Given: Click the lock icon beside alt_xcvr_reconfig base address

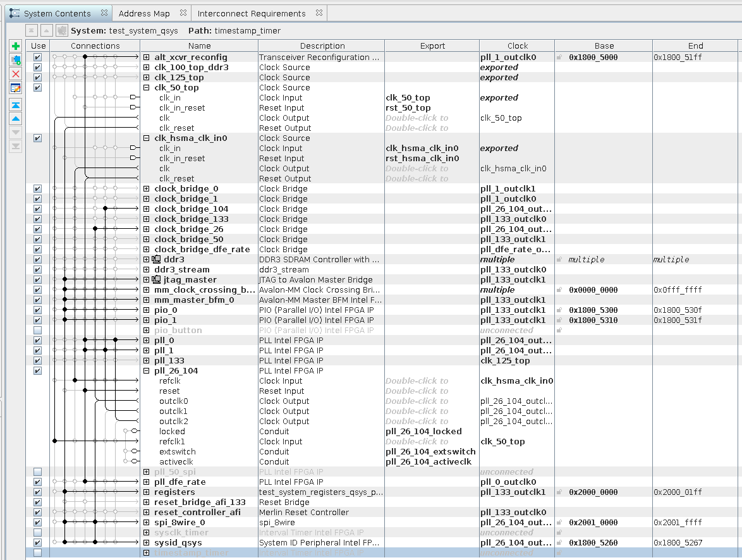Looking at the screenshot, I should (x=559, y=58).
